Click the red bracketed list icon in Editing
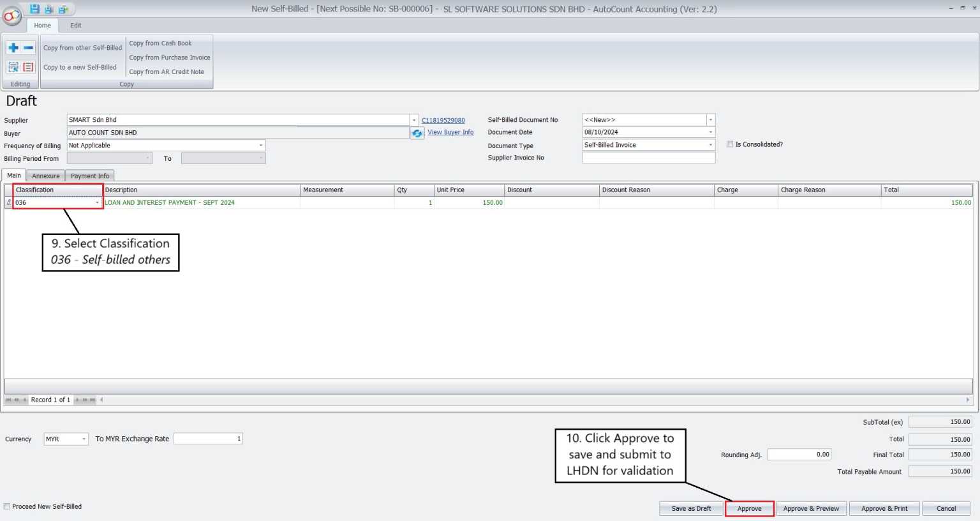The height and width of the screenshot is (521, 980). click(x=28, y=67)
